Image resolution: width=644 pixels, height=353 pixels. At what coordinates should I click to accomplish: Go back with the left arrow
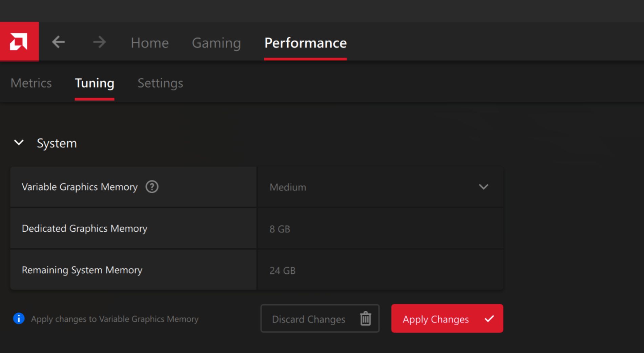point(58,42)
